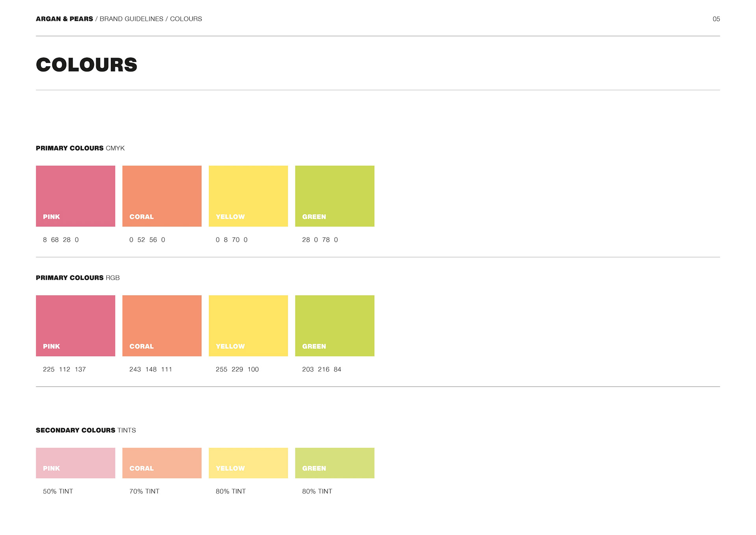Click the Coral RGB values 243 148 111

[x=150, y=369]
